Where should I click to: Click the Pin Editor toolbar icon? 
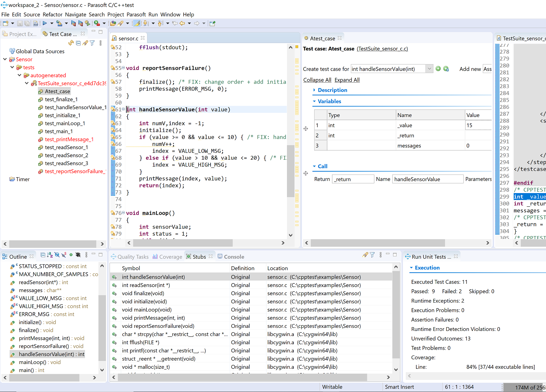[x=212, y=24]
